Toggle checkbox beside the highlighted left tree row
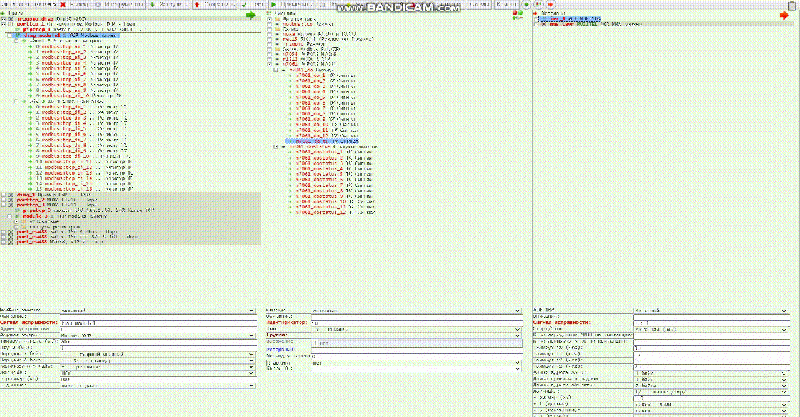800x417 pixels. click(10, 36)
